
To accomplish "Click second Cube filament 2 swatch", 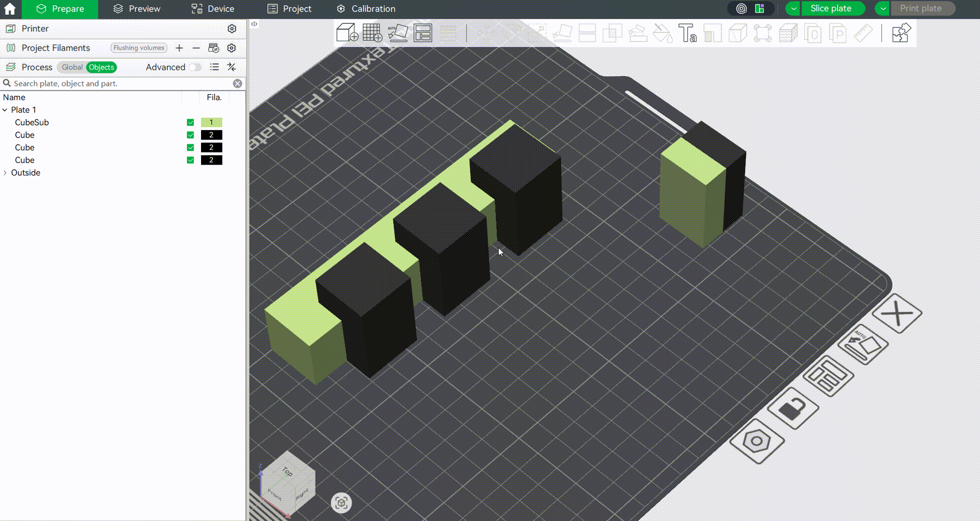I will coord(211,147).
